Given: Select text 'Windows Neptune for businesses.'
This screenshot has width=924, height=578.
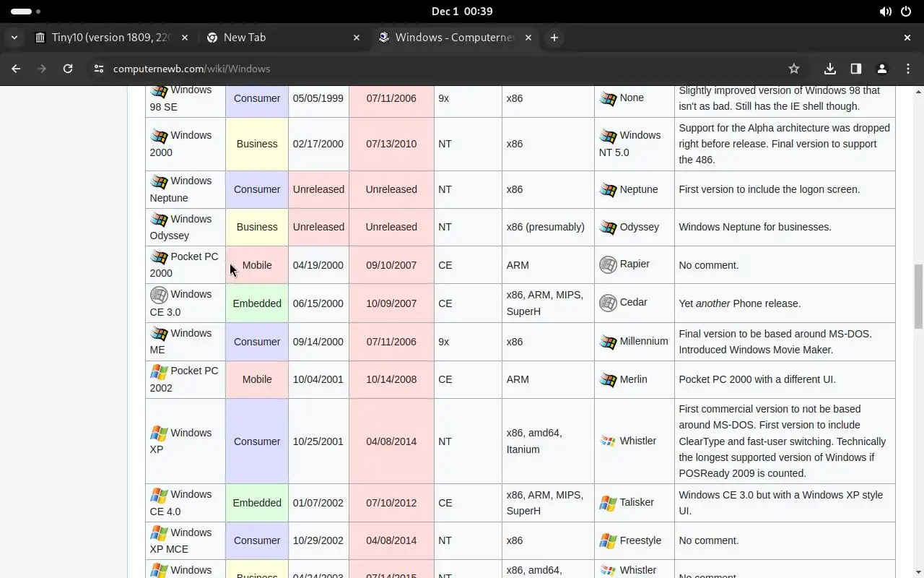Looking at the screenshot, I should pyautogui.click(x=755, y=227).
